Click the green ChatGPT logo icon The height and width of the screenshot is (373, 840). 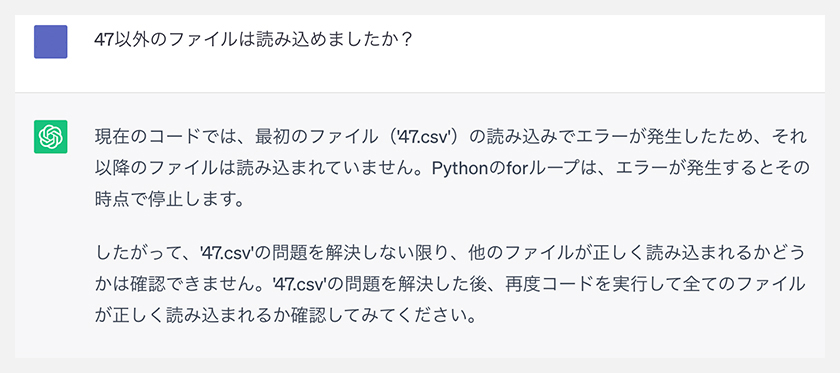tap(50, 137)
